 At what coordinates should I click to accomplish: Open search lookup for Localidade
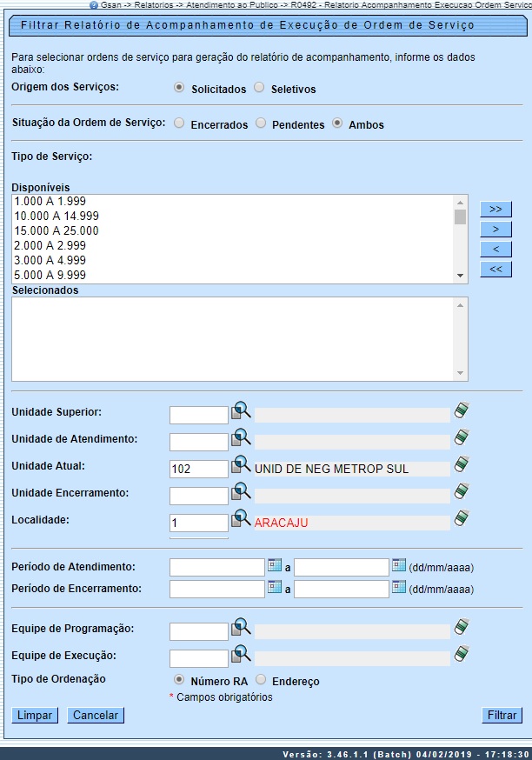point(241,520)
